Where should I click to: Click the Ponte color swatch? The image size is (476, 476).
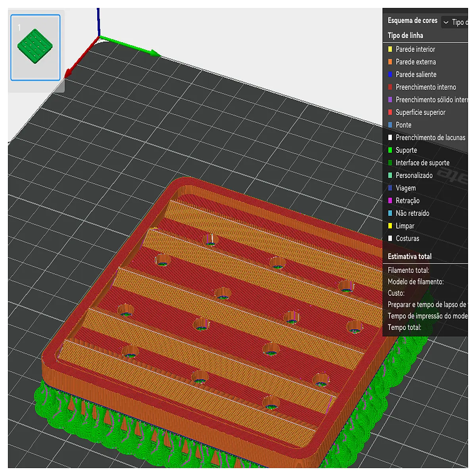point(390,125)
